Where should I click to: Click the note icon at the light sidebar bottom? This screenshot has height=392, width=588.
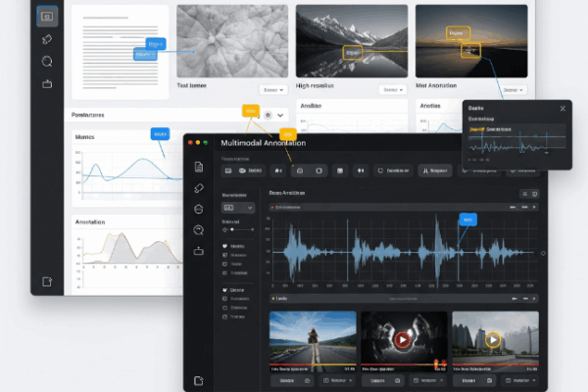(46, 282)
